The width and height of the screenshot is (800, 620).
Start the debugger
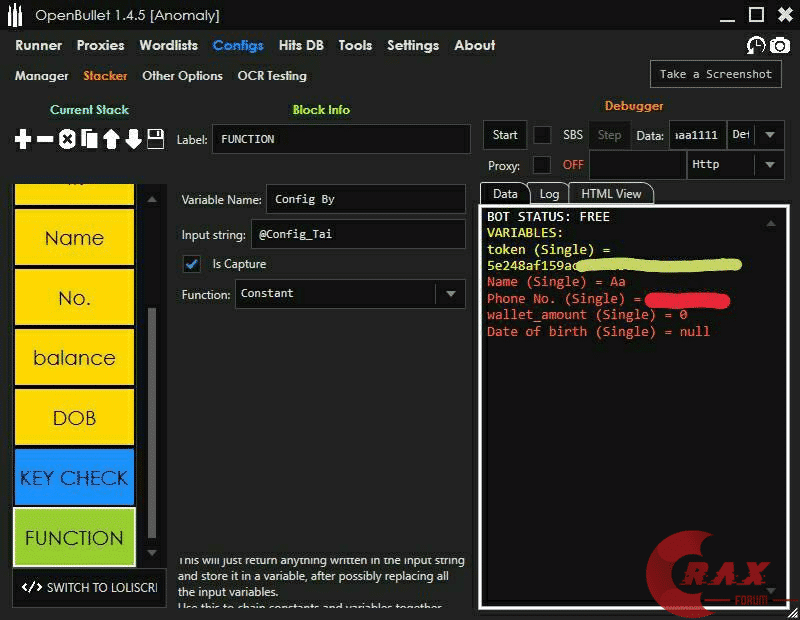[x=504, y=135]
